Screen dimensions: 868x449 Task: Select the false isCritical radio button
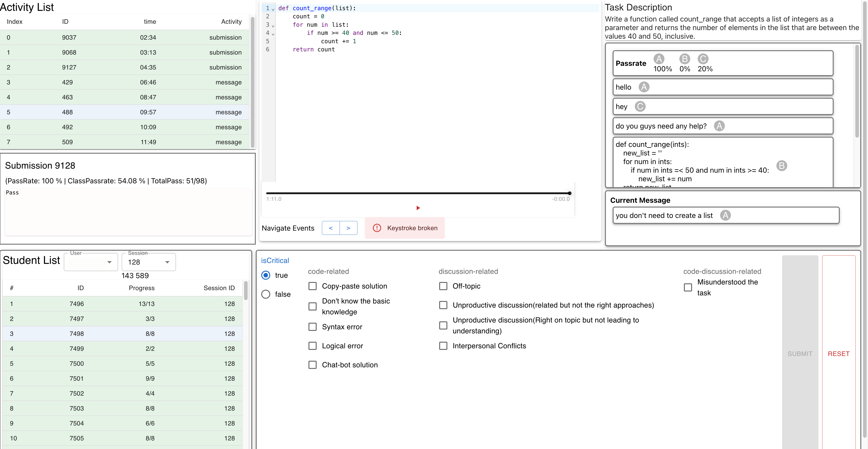[x=266, y=294]
